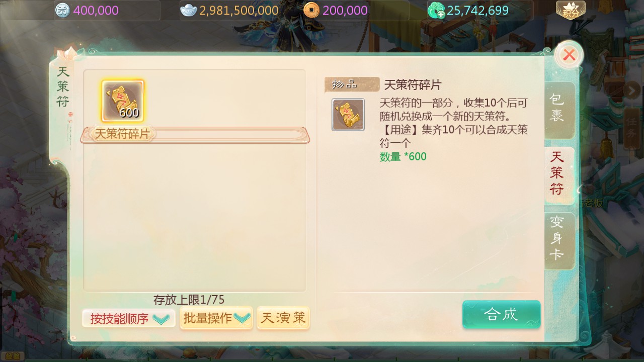Click the arrow expander beside 任务
This screenshot has width=644, height=362.
tap(631, 90)
